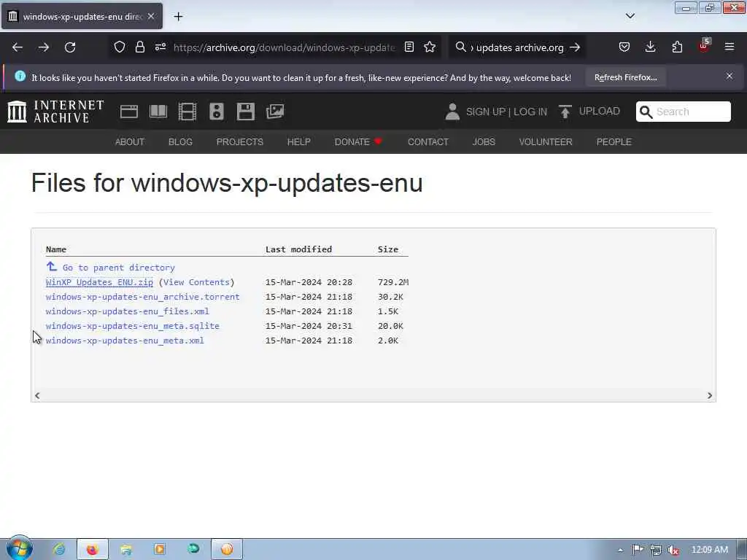The height and width of the screenshot is (560, 747).
Task: Open the PEOPLE menu item
Action: point(614,142)
